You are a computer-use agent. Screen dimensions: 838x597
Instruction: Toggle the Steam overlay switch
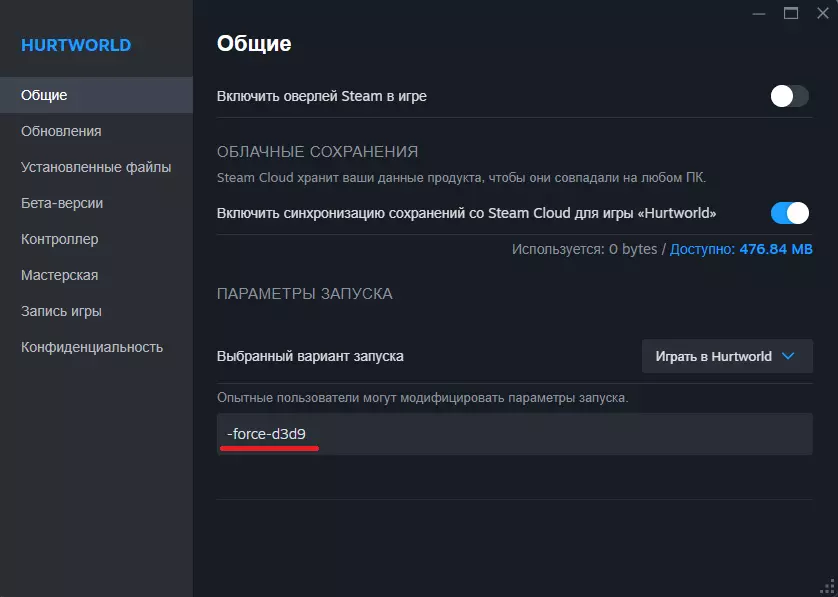click(x=789, y=96)
